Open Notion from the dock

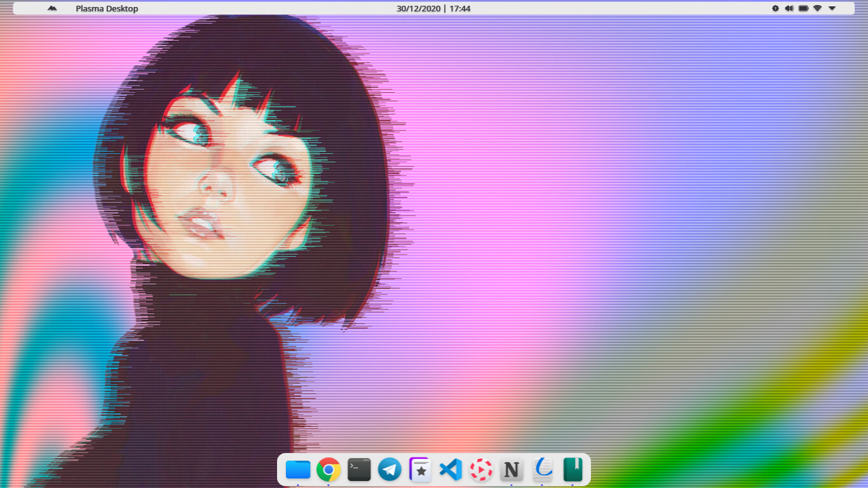pos(512,470)
